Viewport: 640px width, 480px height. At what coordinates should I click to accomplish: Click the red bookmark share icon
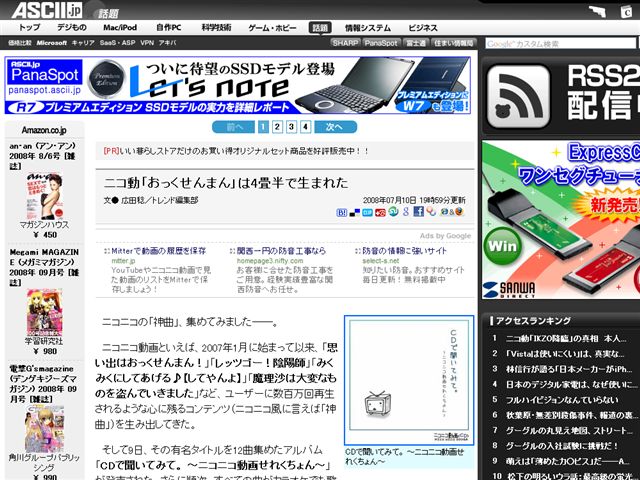click(x=380, y=212)
